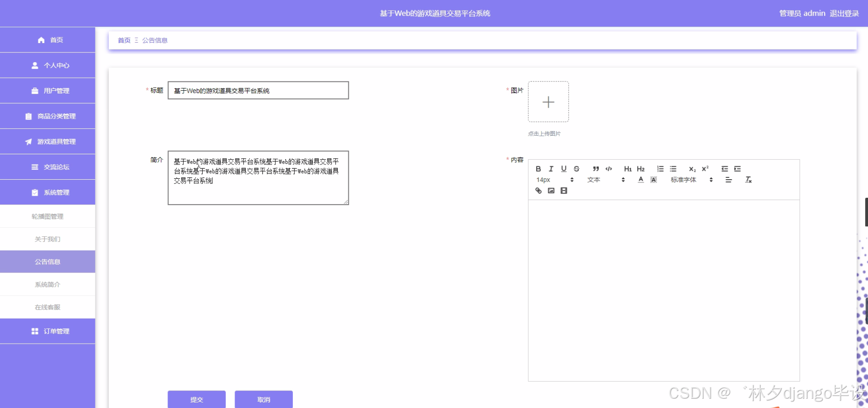The width and height of the screenshot is (868, 408).
Task: Toggle bold formatting in the editor
Action: tap(538, 169)
